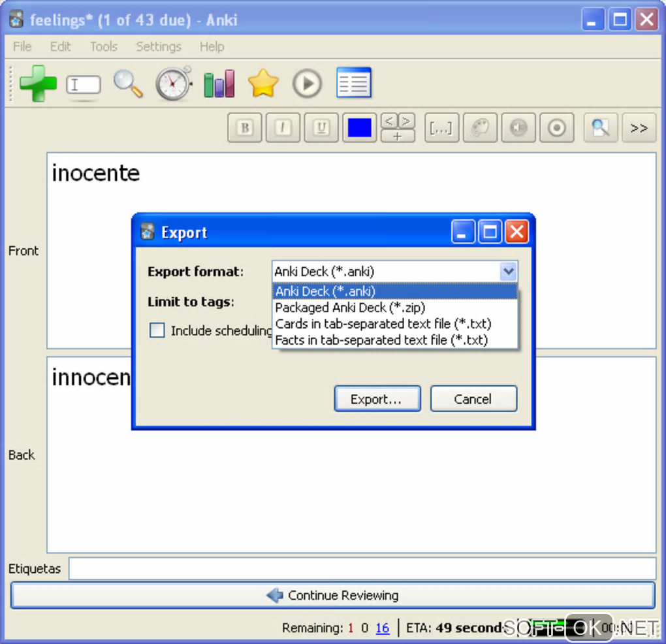Toggle italic formatting button I

[283, 128]
